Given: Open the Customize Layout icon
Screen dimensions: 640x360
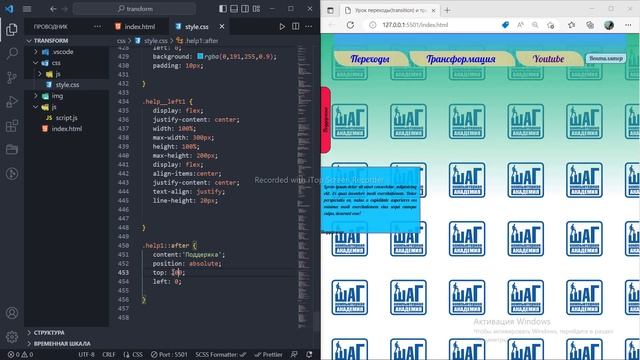Looking at the screenshot, I should (256, 9).
